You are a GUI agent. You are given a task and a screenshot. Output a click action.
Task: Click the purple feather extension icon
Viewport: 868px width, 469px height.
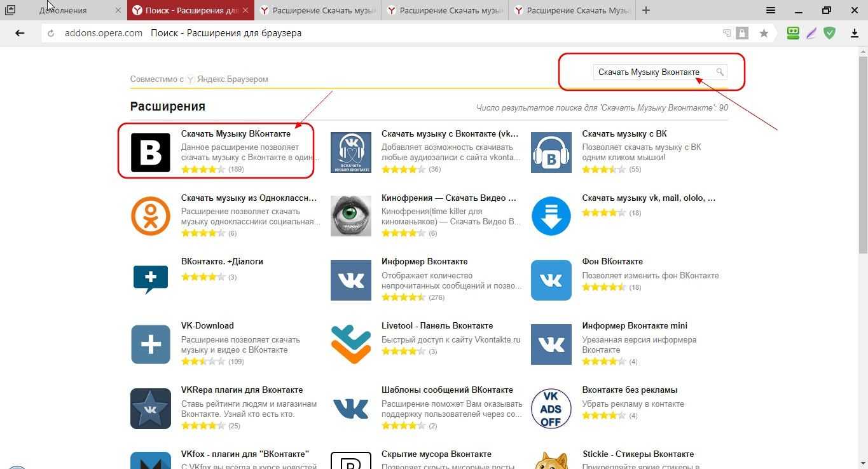(x=811, y=33)
